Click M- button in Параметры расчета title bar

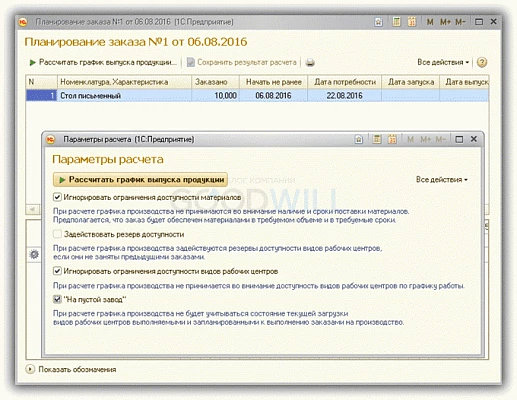click(x=440, y=139)
